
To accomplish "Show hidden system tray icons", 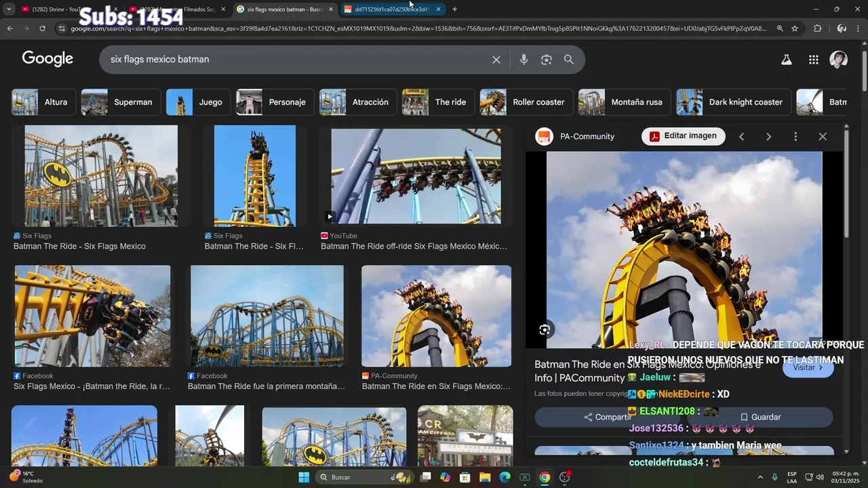I will click(759, 477).
